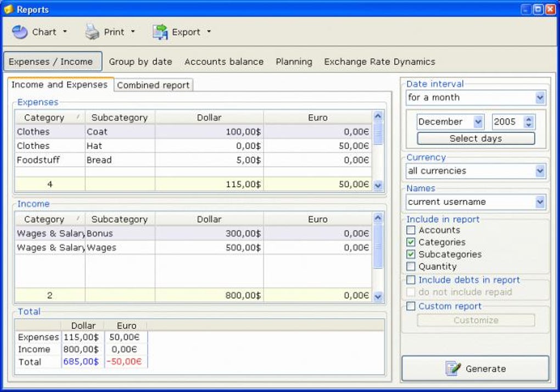Open the Export dropdown arrow
560x392 pixels.
209,31
